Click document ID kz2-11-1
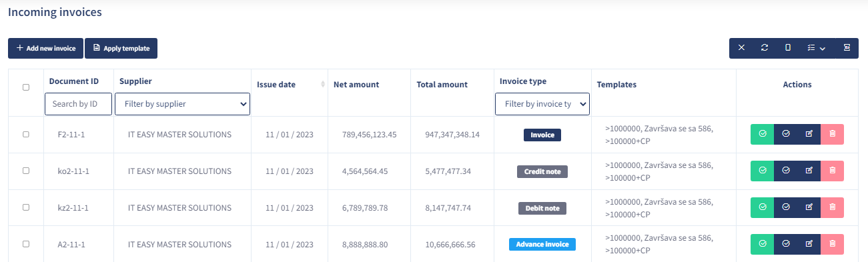868x262 pixels. (73, 208)
